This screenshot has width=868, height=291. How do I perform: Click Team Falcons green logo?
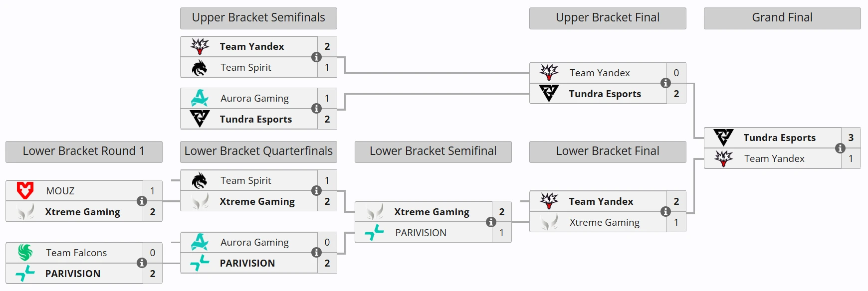25,253
